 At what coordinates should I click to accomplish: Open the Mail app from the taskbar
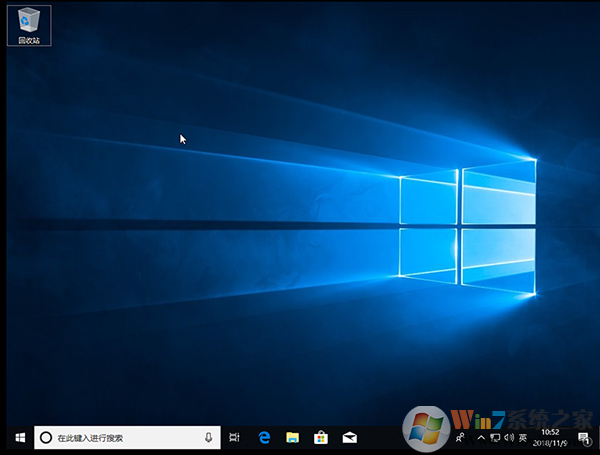tap(350, 438)
